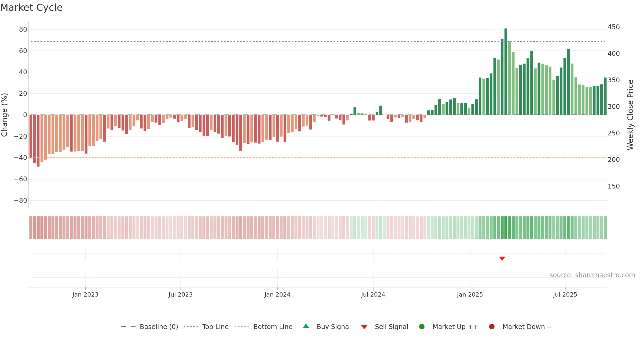Click the 350 tick on the right axis
The width and height of the screenshot is (644, 362).
coord(614,80)
